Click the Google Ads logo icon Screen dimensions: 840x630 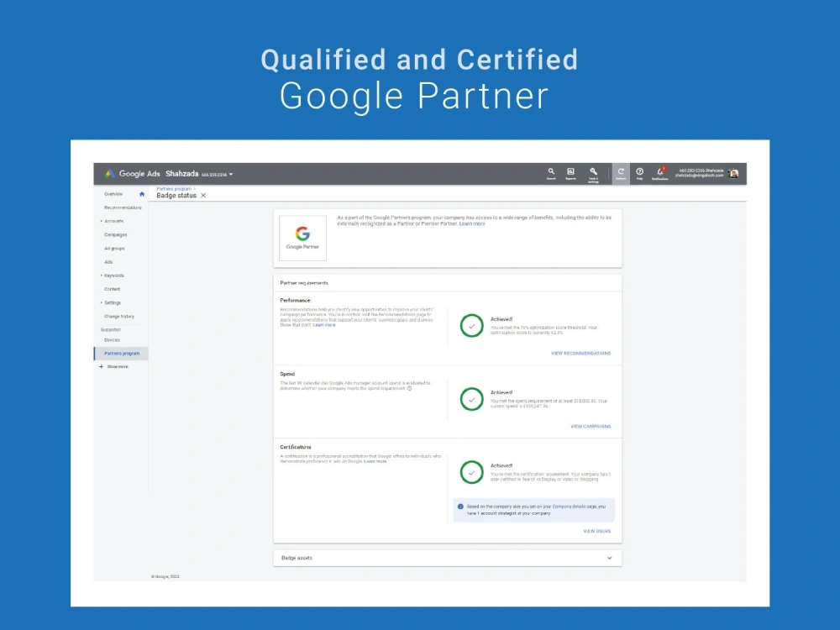(x=109, y=174)
